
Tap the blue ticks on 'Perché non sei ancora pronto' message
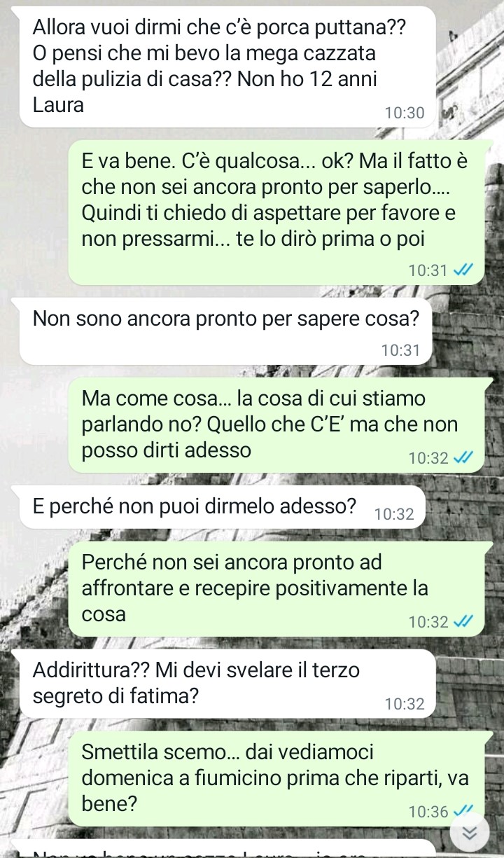[x=465, y=621]
